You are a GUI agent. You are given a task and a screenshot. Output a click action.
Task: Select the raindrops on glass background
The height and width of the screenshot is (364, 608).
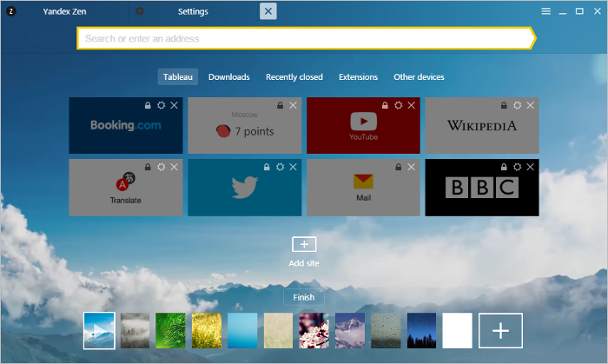tap(386, 331)
